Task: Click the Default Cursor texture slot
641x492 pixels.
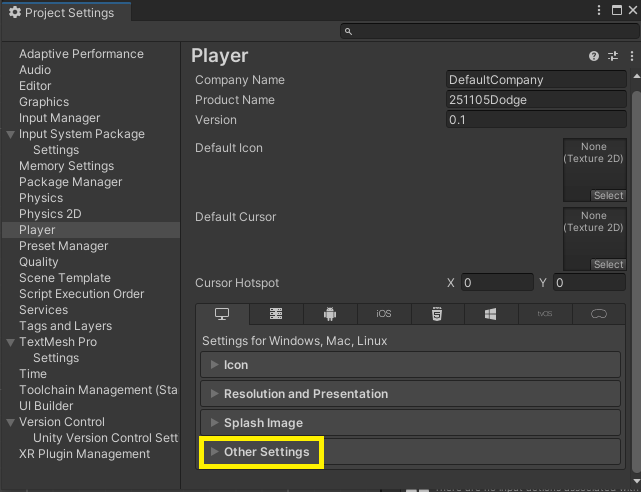Action: click(x=595, y=239)
